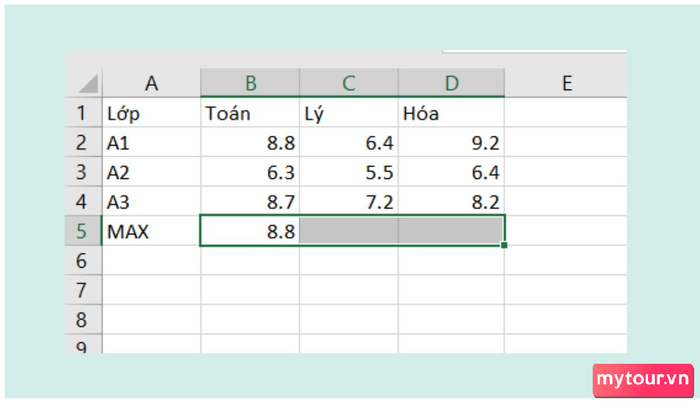Select column C header

click(349, 83)
